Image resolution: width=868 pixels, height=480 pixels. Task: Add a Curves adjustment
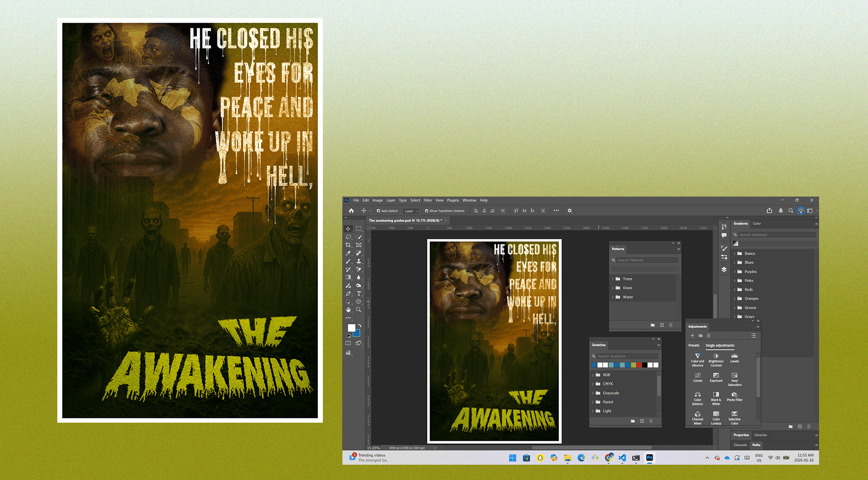point(698,377)
